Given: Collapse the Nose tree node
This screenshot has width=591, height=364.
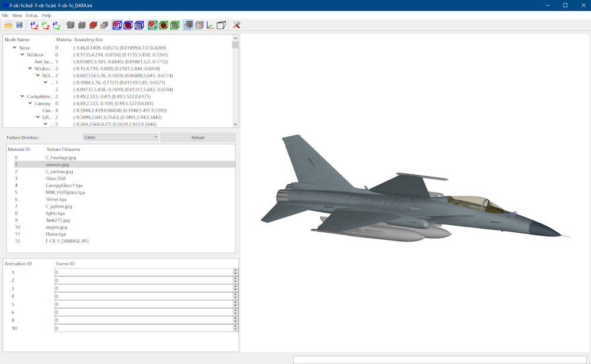Looking at the screenshot, I should (x=15, y=47).
